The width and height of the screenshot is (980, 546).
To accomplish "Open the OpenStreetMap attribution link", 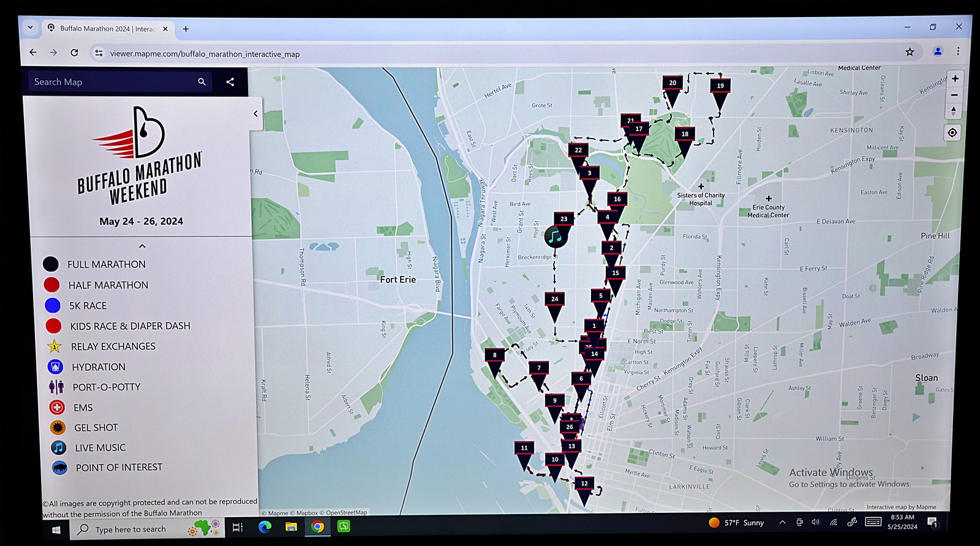I will (x=343, y=513).
